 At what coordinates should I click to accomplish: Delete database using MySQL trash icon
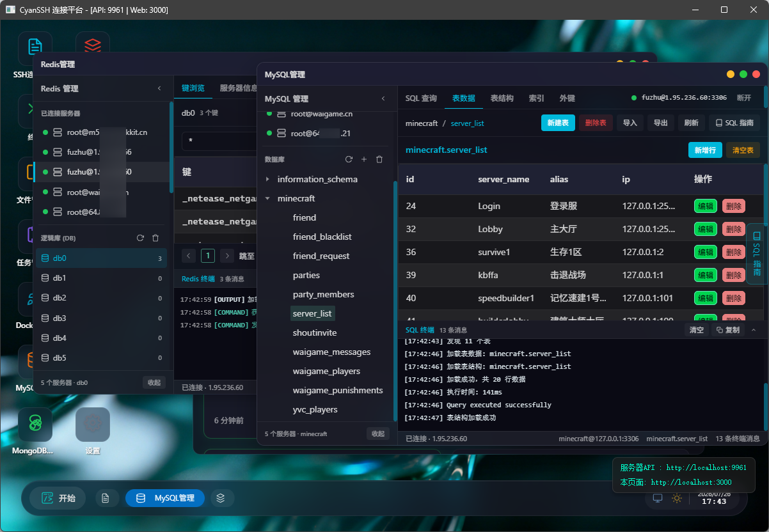coord(379,159)
